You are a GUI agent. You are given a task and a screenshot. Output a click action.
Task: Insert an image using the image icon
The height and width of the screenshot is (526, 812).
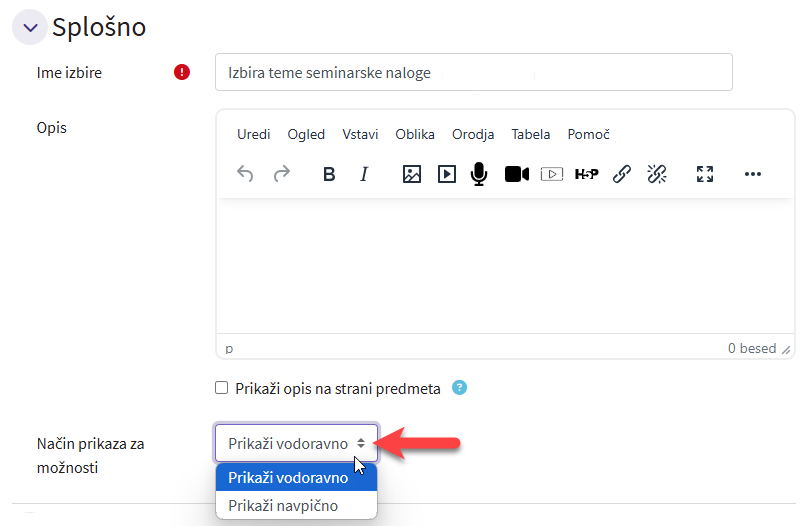point(411,174)
